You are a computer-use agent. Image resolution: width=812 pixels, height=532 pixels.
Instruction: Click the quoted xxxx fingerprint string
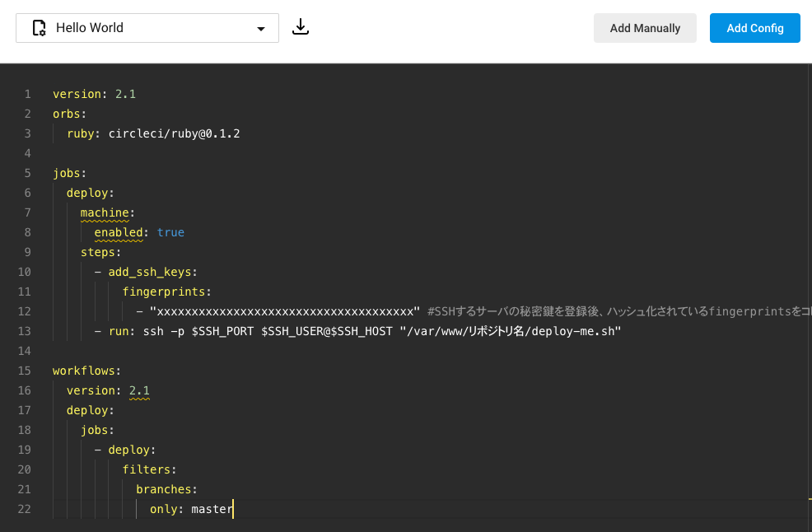click(x=285, y=311)
